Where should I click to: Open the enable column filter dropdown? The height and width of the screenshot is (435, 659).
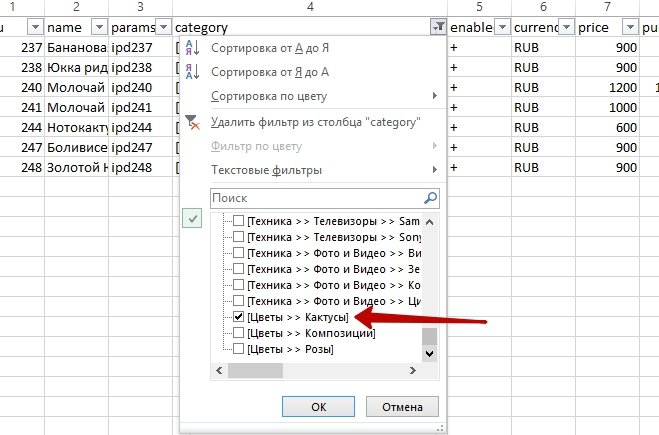pos(501,27)
